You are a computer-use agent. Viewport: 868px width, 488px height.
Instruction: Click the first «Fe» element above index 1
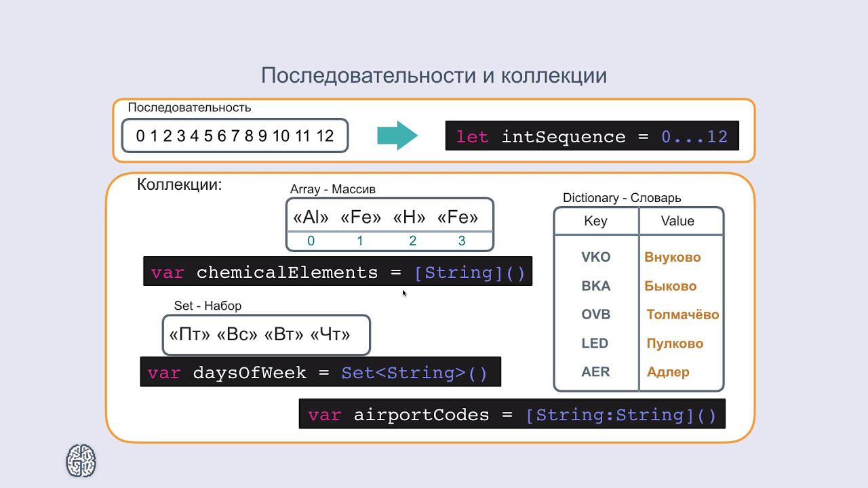361,218
